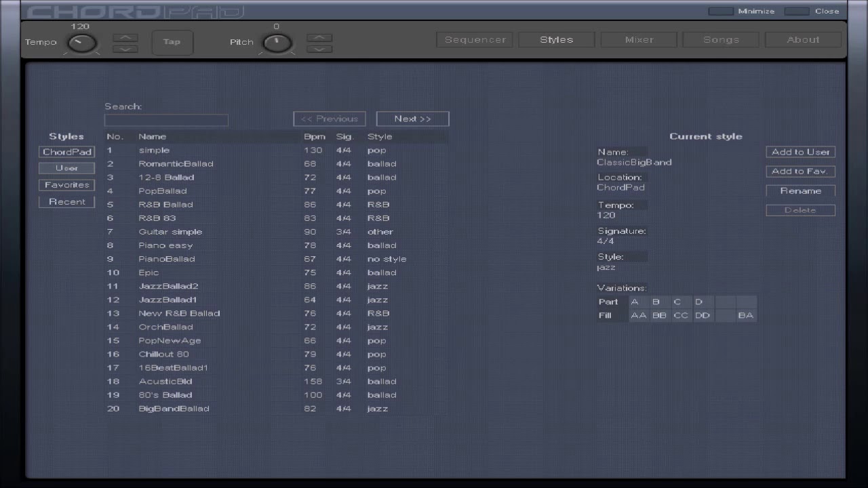Viewport: 868px width, 488px height.
Task: Sort list by Bpm column header
Action: click(315, 137)
